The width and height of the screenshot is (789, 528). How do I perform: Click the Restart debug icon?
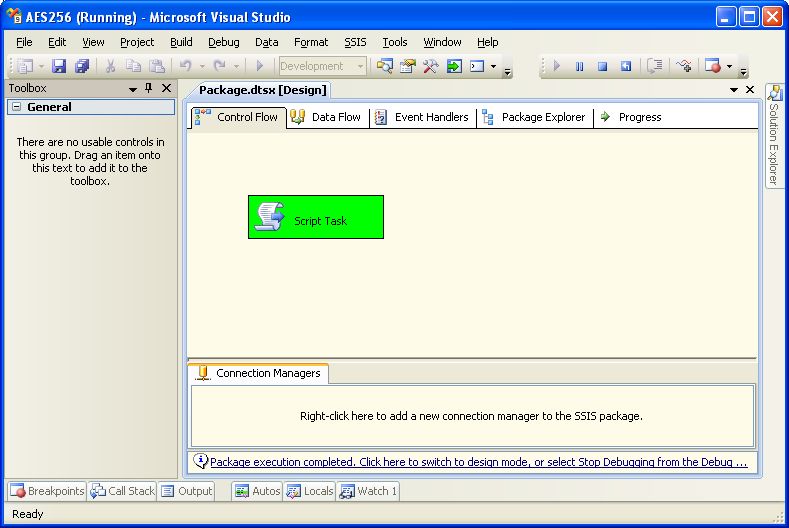(x=625, y=66)
